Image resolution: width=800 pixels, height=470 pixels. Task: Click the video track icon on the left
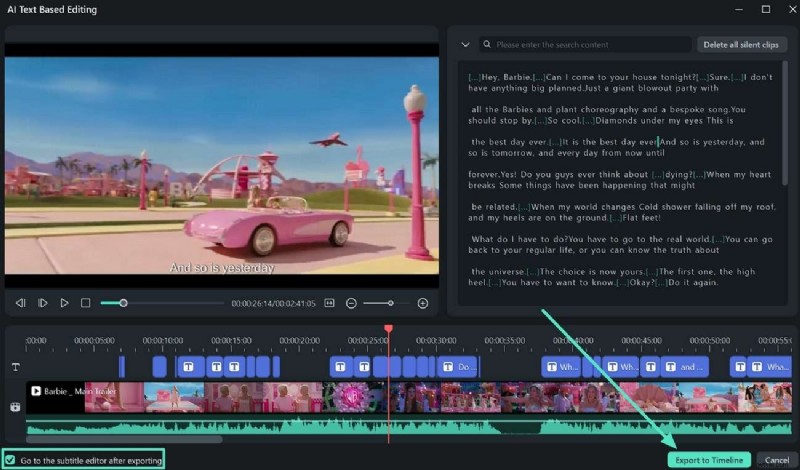coord(15,407)
